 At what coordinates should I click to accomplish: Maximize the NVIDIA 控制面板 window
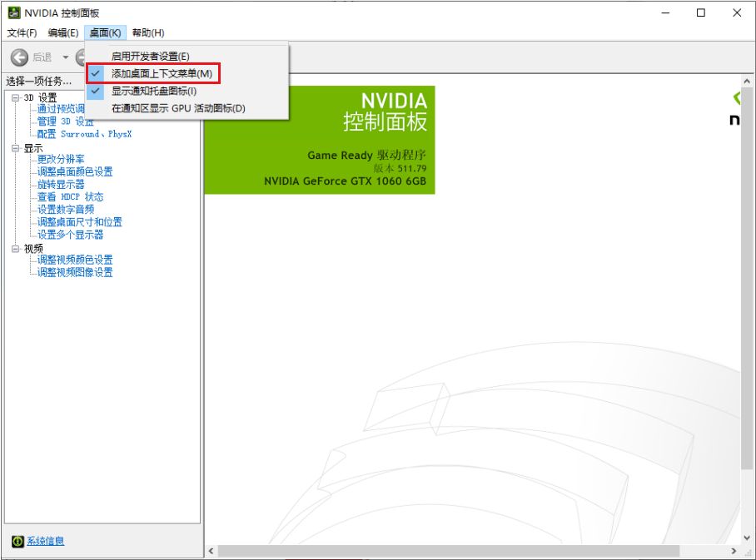coord(701,13)
